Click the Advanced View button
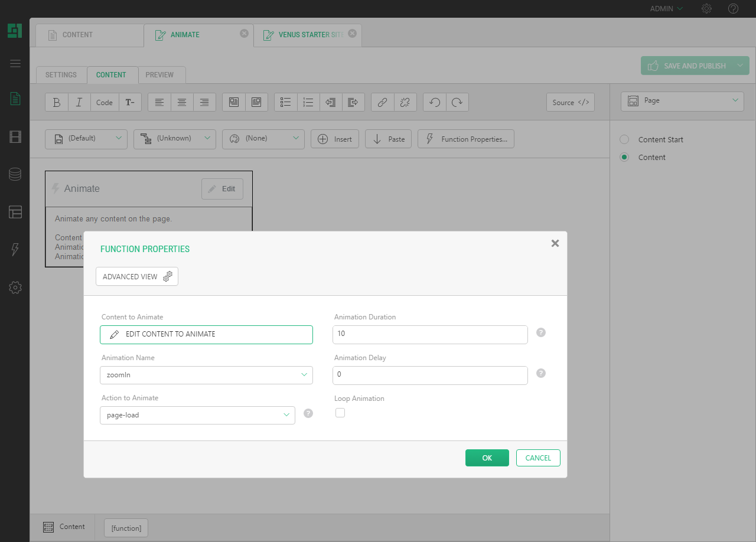Image resolution: width=756 pixels, height=542 pixels. point(137,276)
